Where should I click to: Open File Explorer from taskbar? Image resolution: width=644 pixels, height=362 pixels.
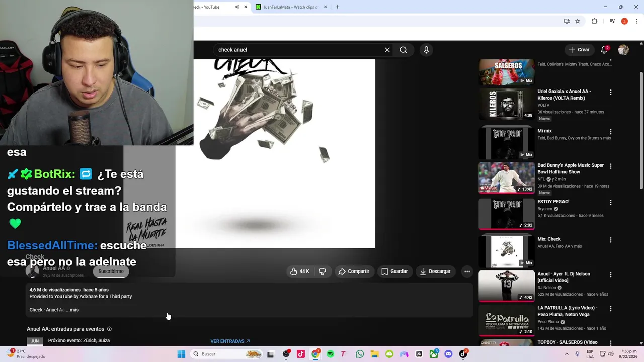tap(374, 354)
